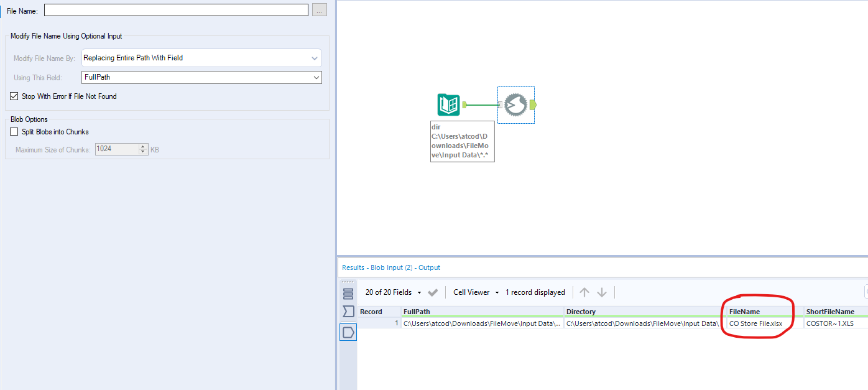Click the metadata view icon in Results sidebar
This screenshot has width=868, height=390.
coord(348,312)
